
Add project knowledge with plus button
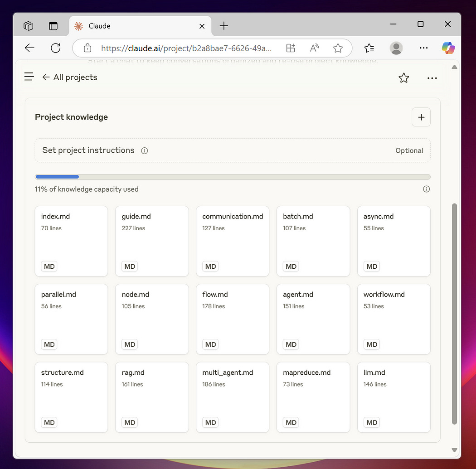click(421, 117)
